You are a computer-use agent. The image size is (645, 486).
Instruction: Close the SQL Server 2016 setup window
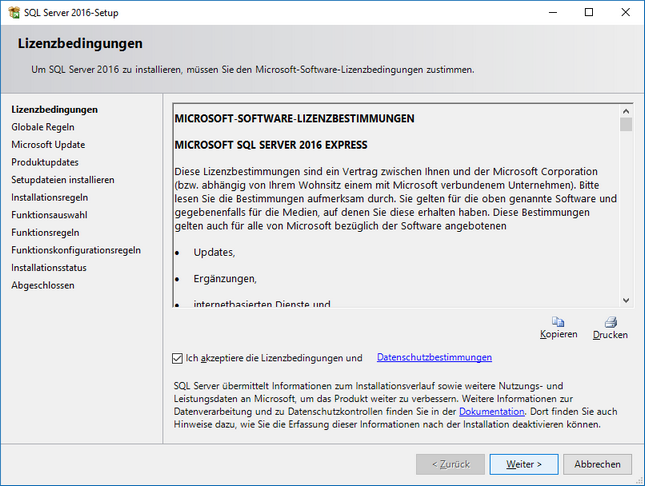click(x=625, y=12)
